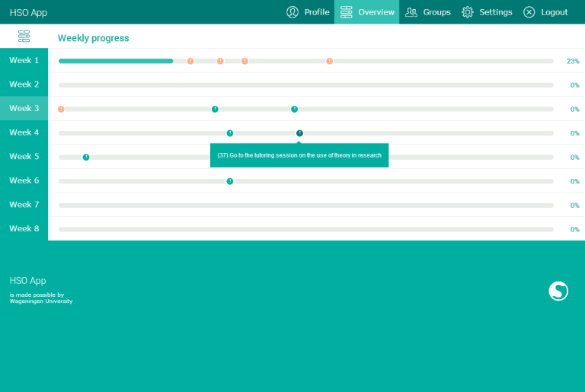The width and height of the screenshot is (585, 392).
Task: Select Week 5 in the sidebar
Action: point(24,156)
